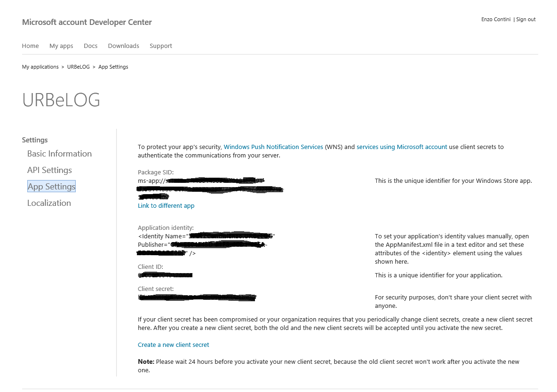Viewport: 557px width, 392px height.
Task: Click Link to different app
Action: point(166,206)
